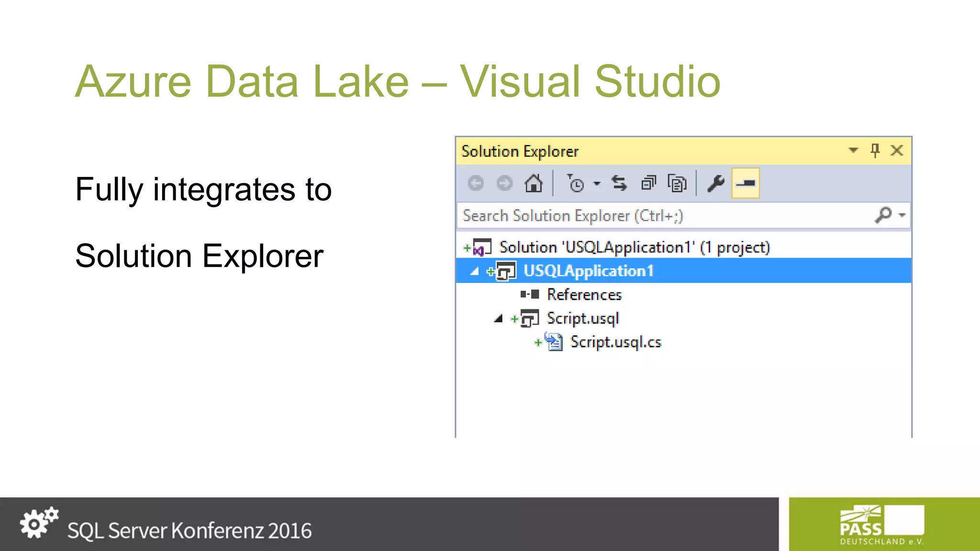Viewport: 980px width, 551px height.
Task: Collapse the Script.usql node
Action: pos(498,319)
